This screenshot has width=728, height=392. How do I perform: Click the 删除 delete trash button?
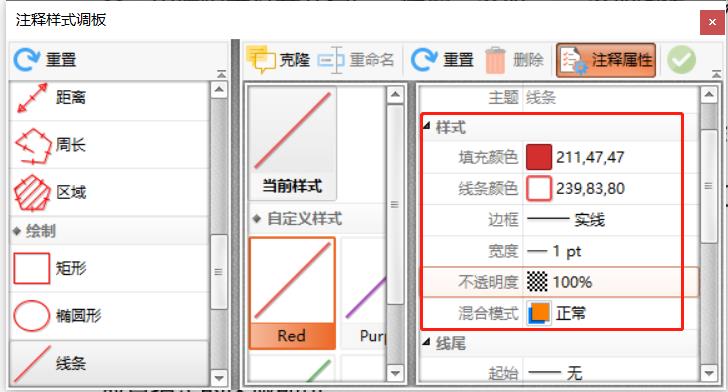point(515,59)
